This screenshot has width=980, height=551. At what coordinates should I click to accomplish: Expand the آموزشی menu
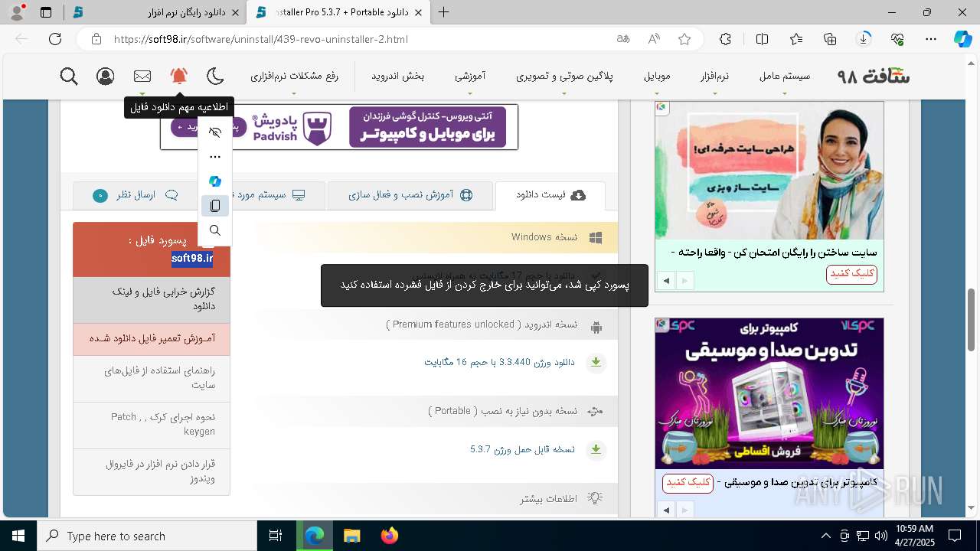(x=470, y=76)
